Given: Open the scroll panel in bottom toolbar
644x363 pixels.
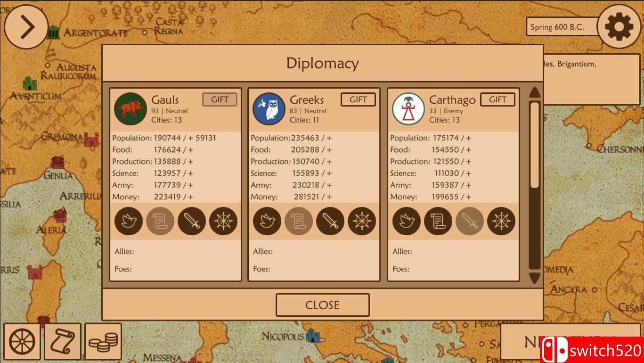Looking at the screenshot, I should pos(63,341).
